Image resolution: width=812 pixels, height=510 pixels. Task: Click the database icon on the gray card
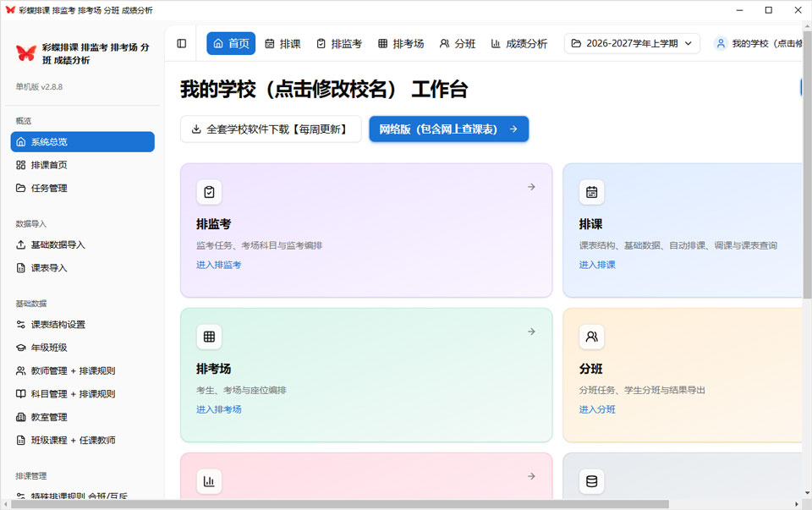(591, 481)
